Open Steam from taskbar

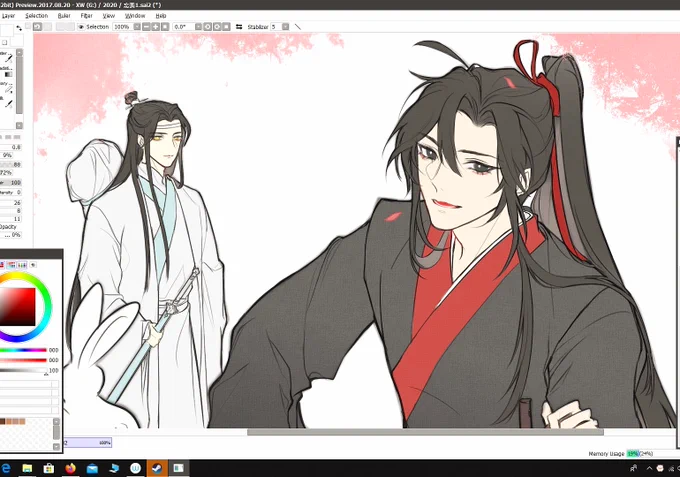coord(157,468)
